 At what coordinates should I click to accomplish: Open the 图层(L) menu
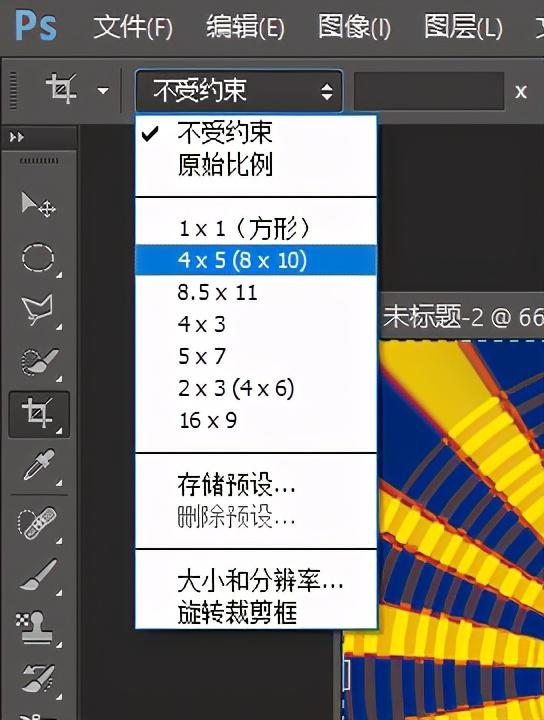(463, 27)
